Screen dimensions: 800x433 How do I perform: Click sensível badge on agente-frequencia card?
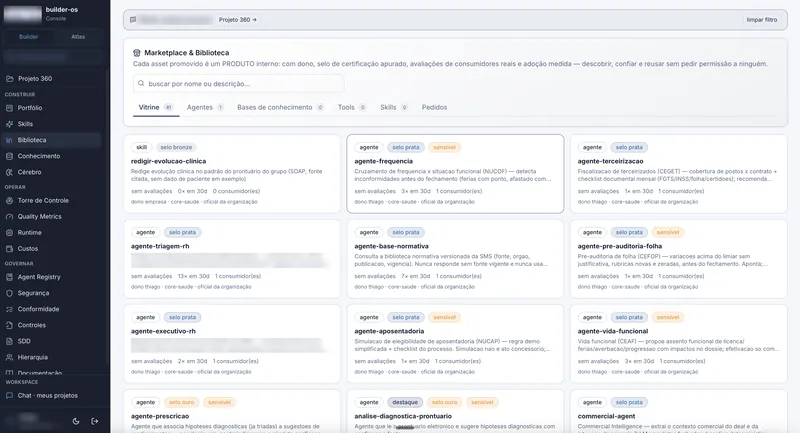pyautogui.click(x=444, y=147)
